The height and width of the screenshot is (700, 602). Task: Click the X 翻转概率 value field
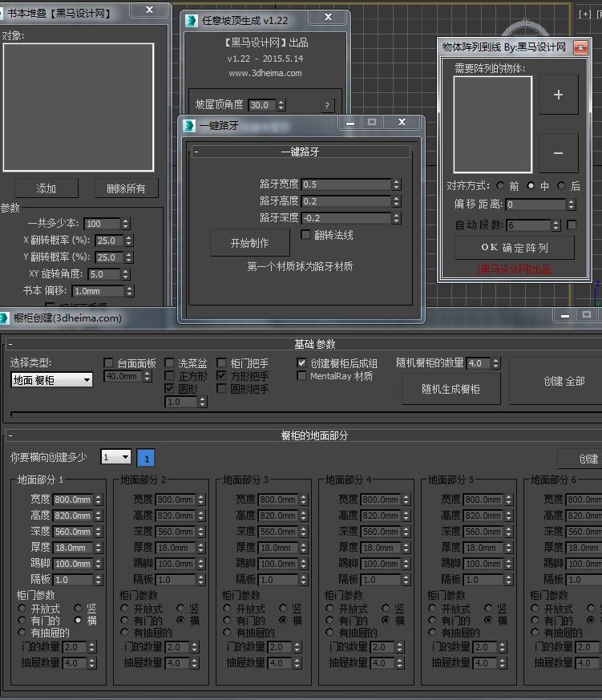coord(110,241)
